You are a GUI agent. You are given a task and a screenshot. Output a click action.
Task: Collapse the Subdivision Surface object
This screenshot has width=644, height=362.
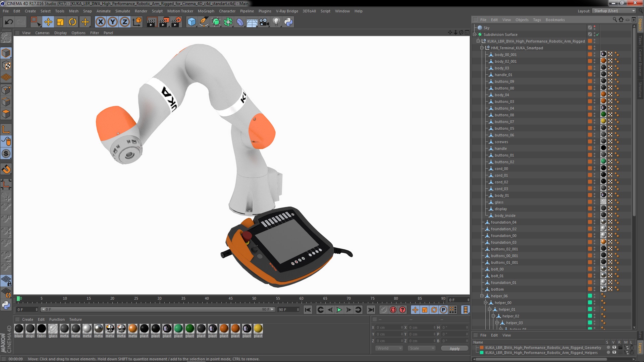click(475, 35)
